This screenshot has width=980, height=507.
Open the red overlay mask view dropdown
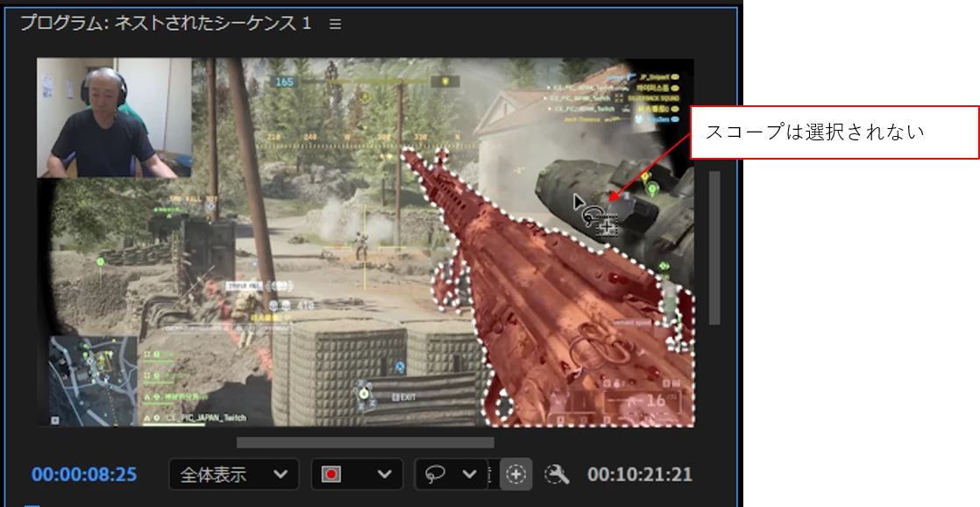357,475
